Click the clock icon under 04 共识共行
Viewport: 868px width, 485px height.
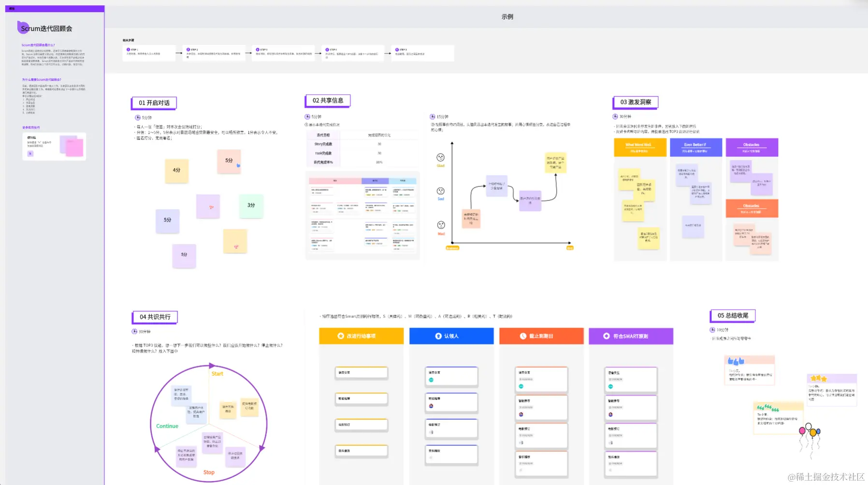point(134,331)
